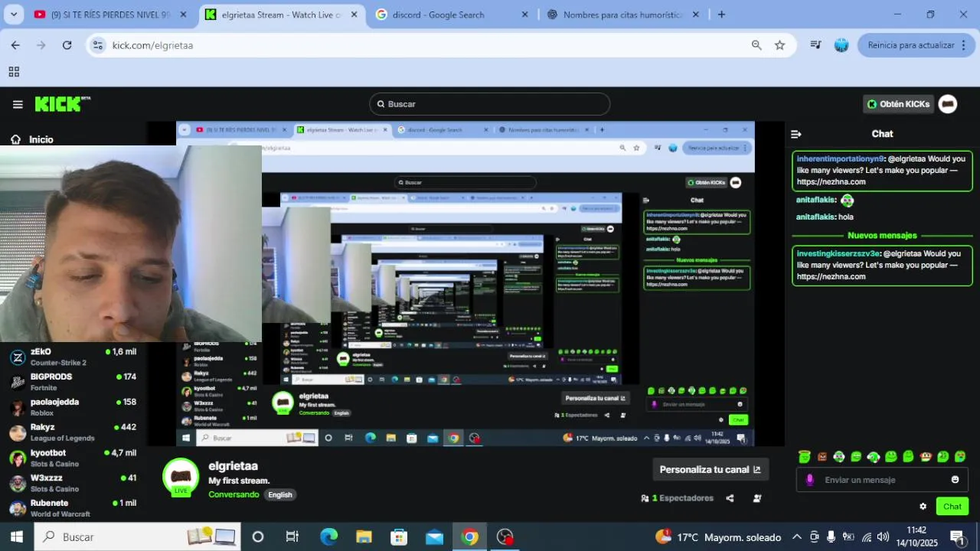Open the Windows notification center
Viewport: 980px width, 551px height.
957,537
